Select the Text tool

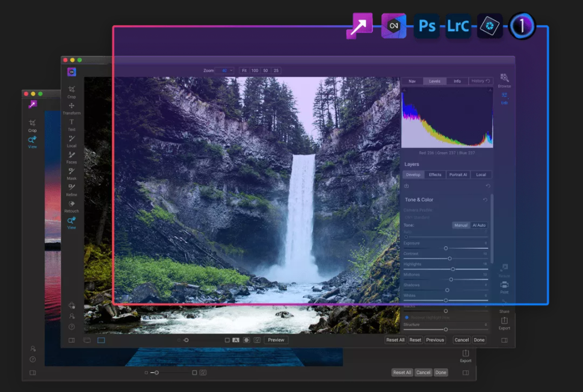pyautogui.click(x=72, y=125)
